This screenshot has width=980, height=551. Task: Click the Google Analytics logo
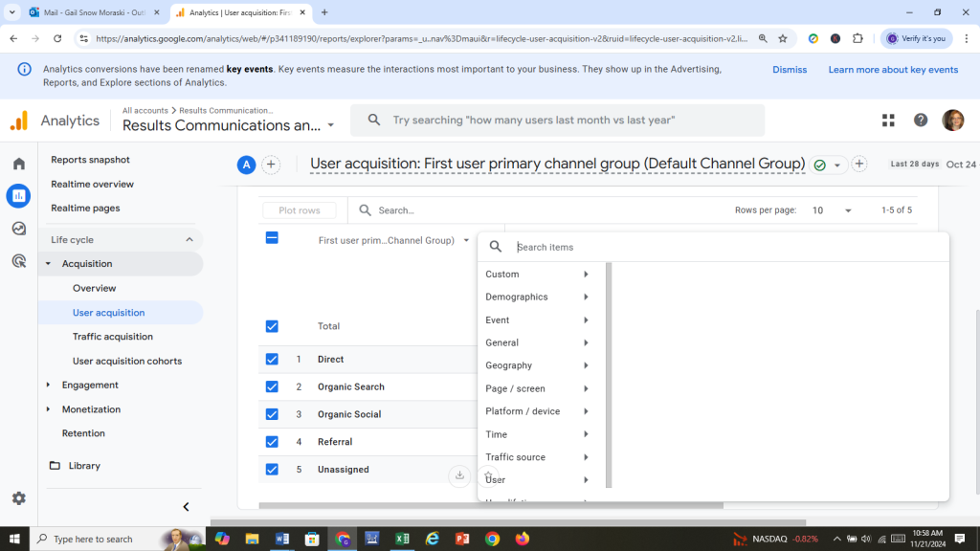(x=19, y=121)
